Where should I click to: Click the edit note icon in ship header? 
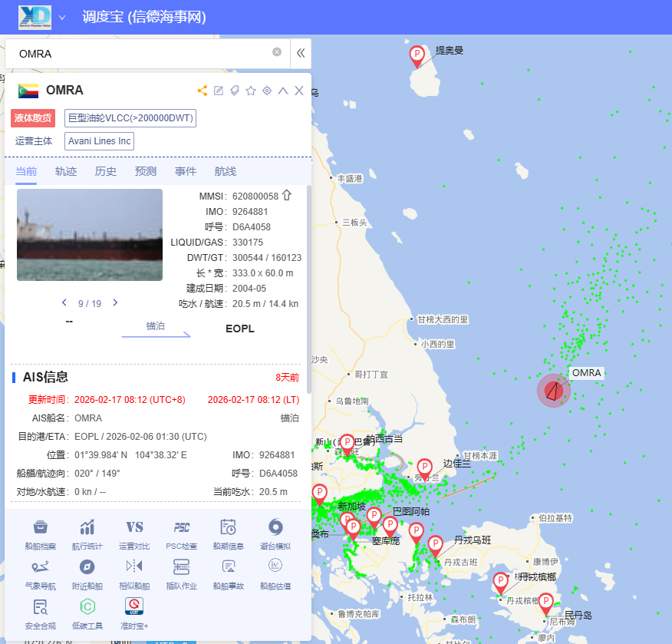coord(219,91)
